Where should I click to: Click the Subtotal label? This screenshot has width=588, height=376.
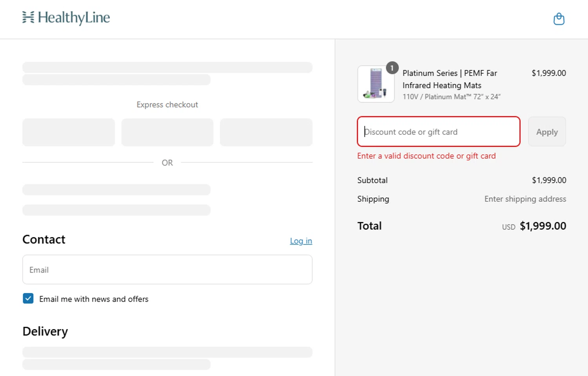(372, 180)
